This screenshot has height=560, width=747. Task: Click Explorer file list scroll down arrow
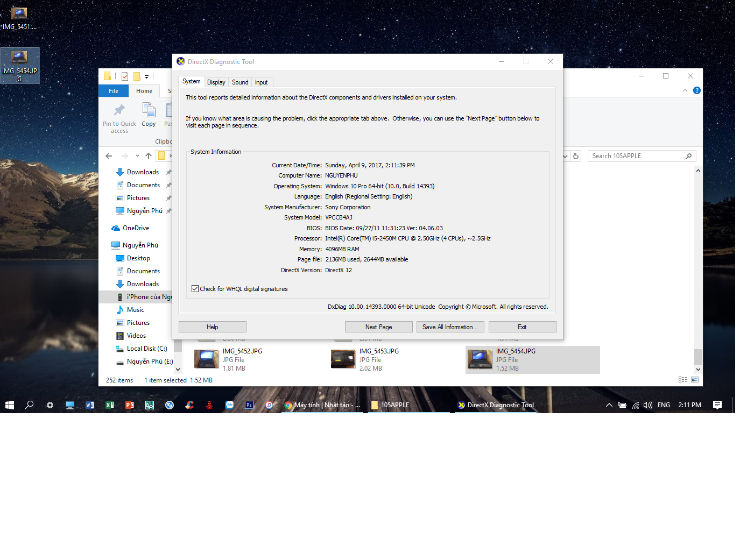click(698, 369)
